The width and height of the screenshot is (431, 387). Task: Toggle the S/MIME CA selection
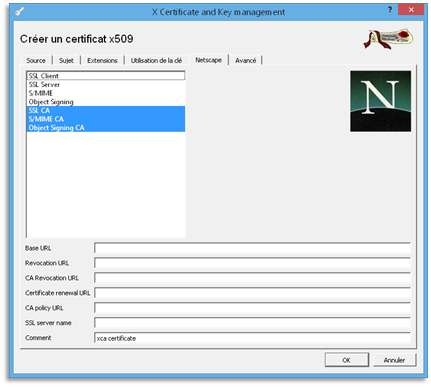(x=106, y=119)
